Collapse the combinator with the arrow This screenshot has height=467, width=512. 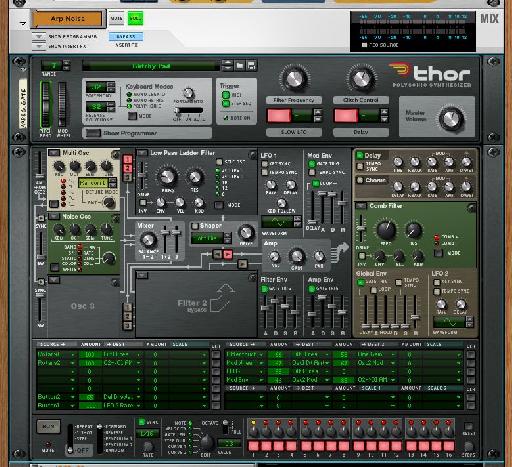coord(23,23)
